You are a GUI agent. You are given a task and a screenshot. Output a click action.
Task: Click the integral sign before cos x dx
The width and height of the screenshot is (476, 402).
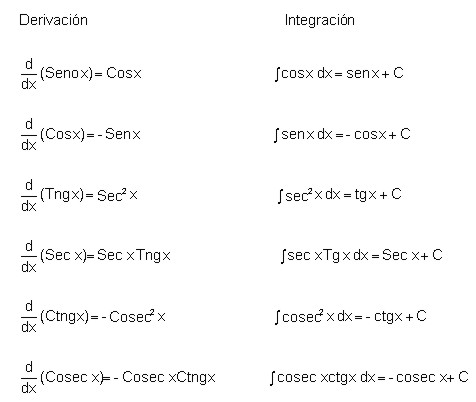(277, 74)
